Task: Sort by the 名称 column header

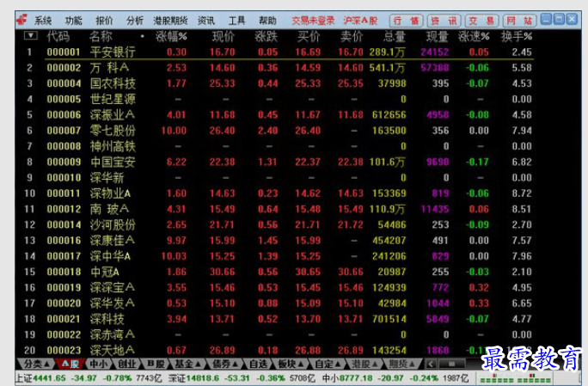Action: click(x=101, y=36)
